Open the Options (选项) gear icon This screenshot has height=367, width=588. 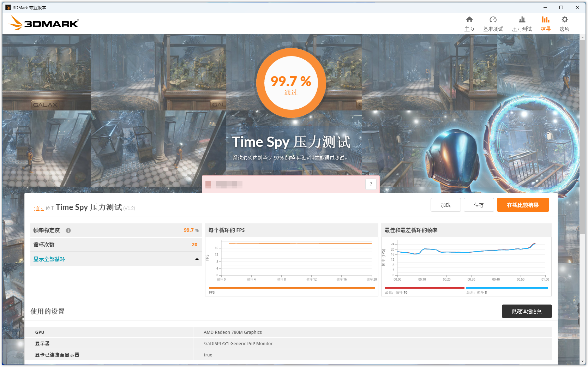coord(564,20)
